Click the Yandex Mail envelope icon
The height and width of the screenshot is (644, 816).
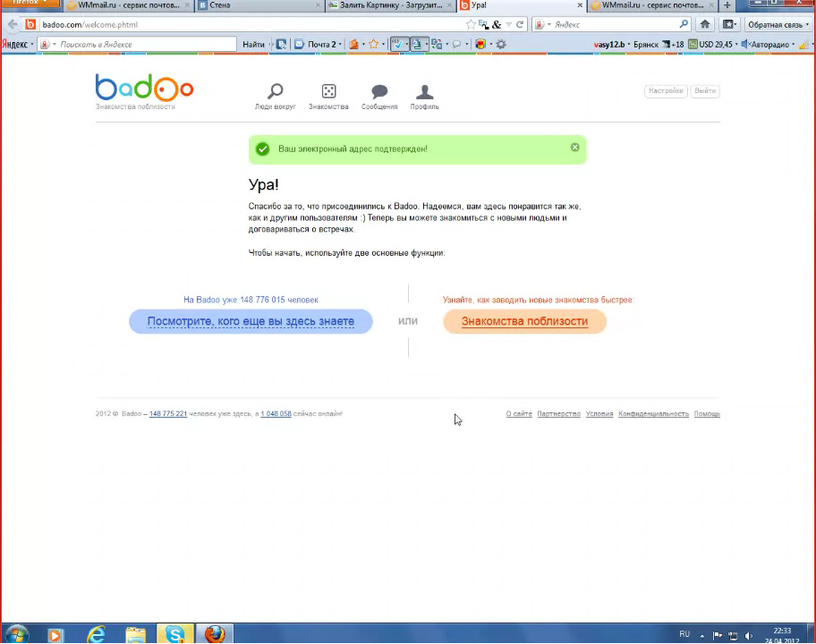click(299, 44)
